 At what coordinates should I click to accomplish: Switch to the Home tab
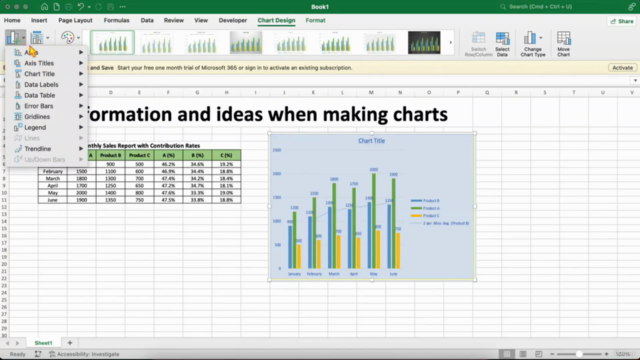[x=12, y=20]
